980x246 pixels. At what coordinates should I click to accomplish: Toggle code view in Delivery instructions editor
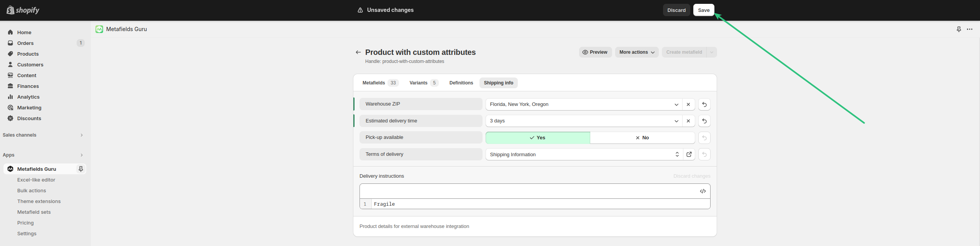point(703,191)
